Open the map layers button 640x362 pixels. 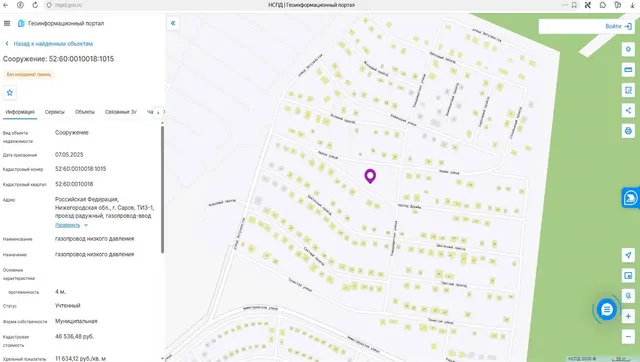628,49
